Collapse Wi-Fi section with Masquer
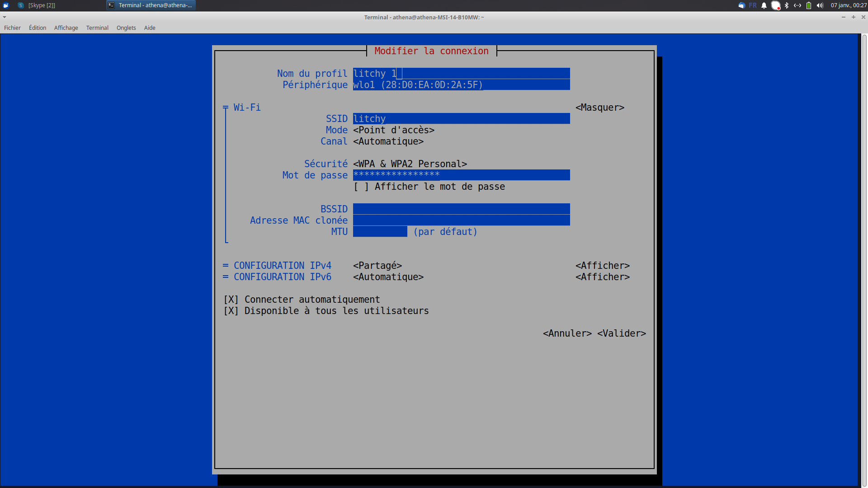Screen dimensions: 868x488 point(599,107)
